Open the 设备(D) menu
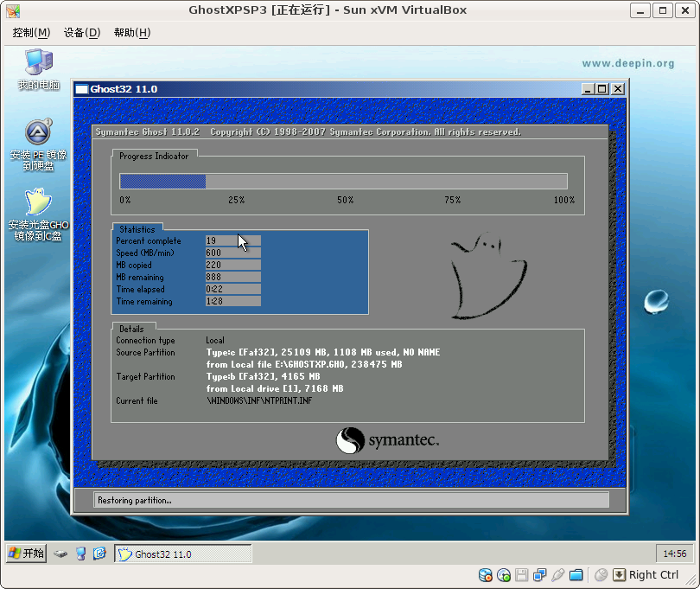 pos(82,33)
